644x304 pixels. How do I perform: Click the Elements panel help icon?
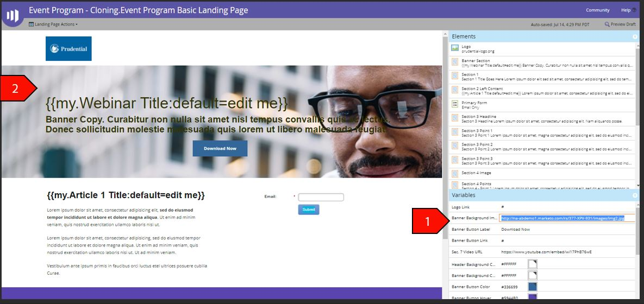635,36
